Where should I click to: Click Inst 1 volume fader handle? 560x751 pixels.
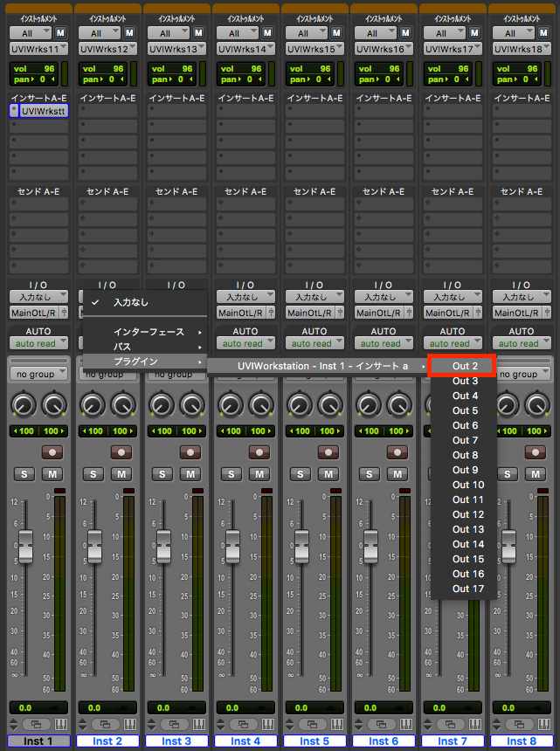tap(25, 547)
